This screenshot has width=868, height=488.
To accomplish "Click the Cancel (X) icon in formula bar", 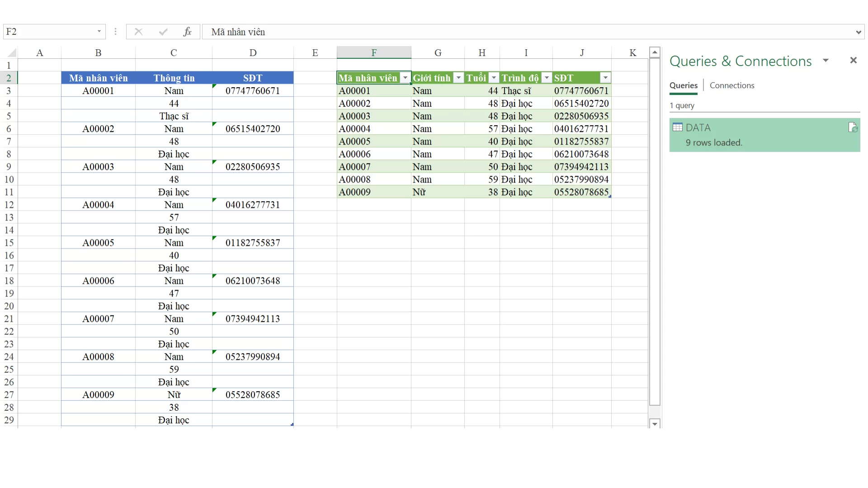I will 138,32.
